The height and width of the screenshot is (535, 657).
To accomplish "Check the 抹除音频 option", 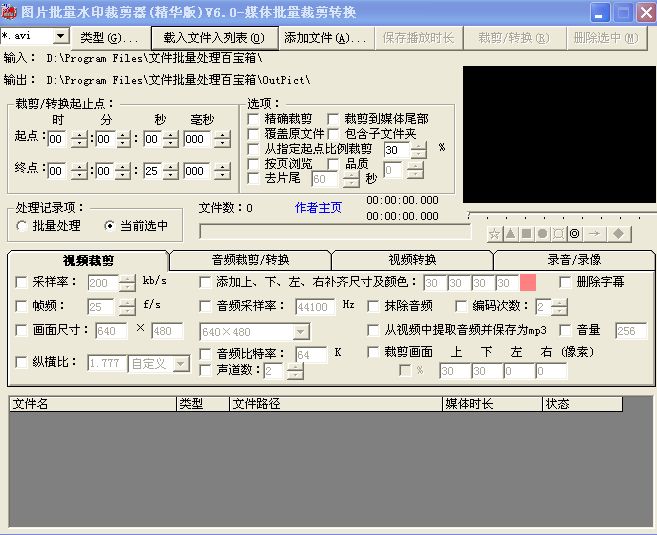I will (x=375, y=306).
